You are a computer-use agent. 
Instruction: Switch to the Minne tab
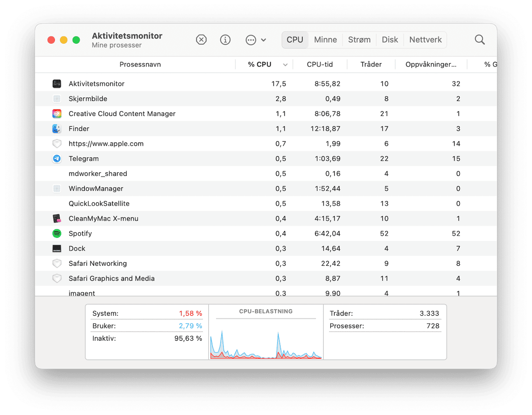[x=325, y=40]
